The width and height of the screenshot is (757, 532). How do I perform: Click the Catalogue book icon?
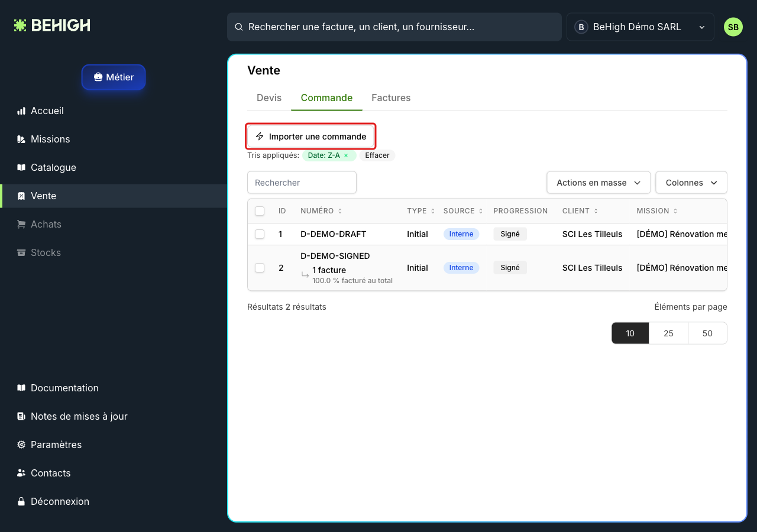click(21, 168)
